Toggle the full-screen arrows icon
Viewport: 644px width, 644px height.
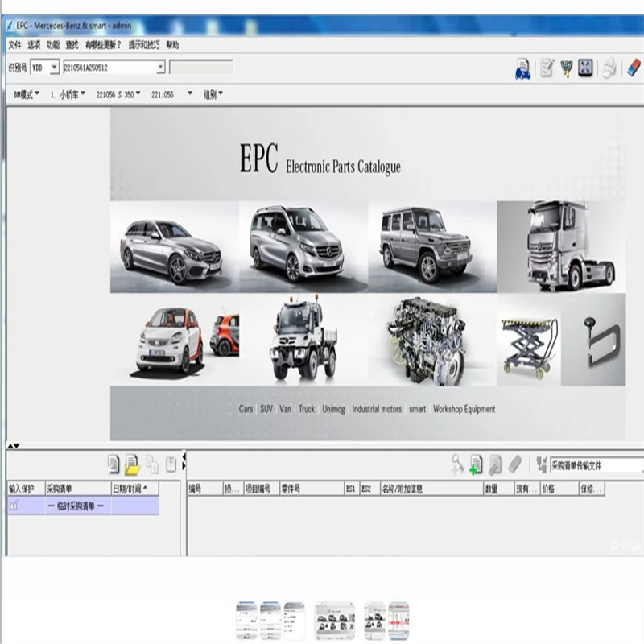585,68
